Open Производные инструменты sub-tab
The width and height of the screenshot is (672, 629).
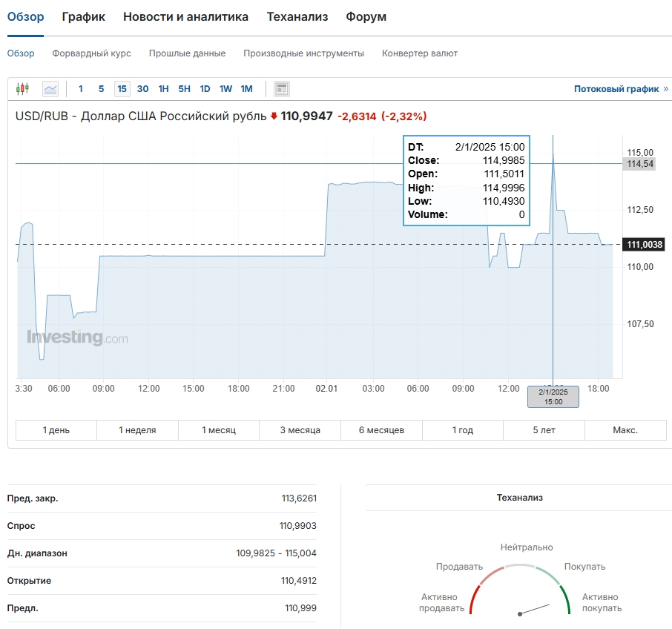click(x=304, y=53)
